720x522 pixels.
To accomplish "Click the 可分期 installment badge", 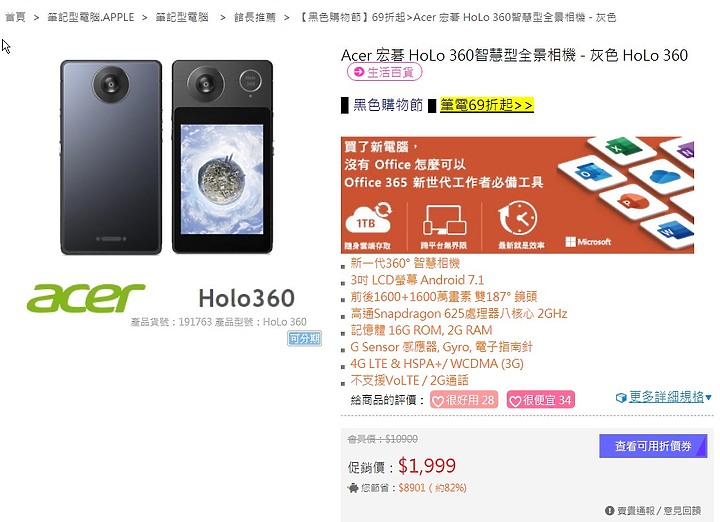I will coord(304,338).
